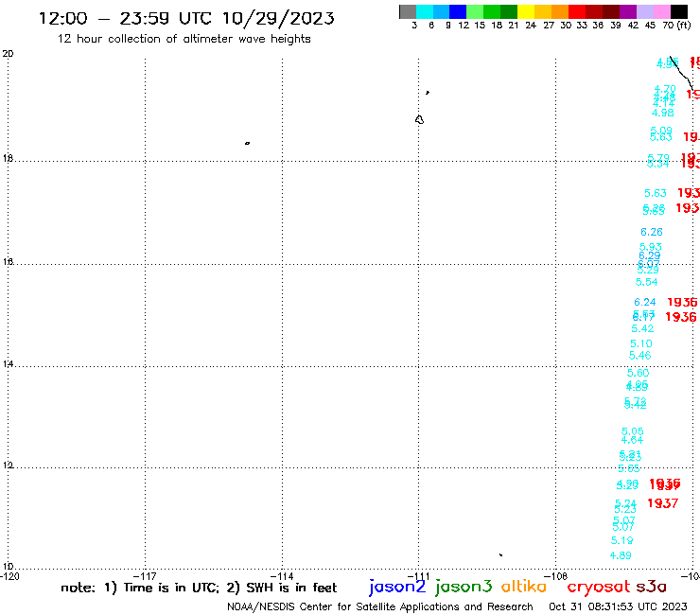Click the 4.98 wave height reading

tap(662, 113)
